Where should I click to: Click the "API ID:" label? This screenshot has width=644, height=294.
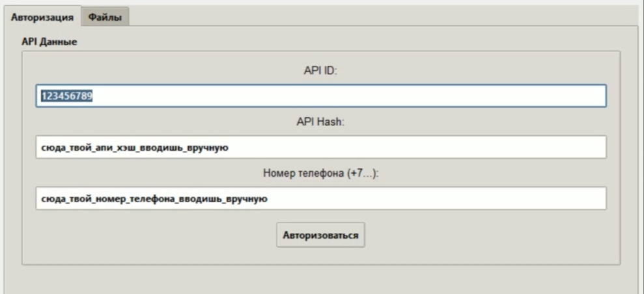[x=320, y=70]
